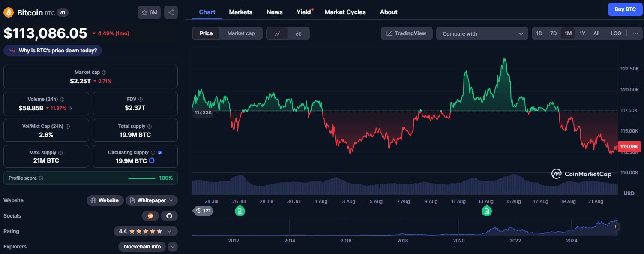Click the verified badge by Circulating supply
This screenshot has height=254, width=644.
(x=160, y=152)
